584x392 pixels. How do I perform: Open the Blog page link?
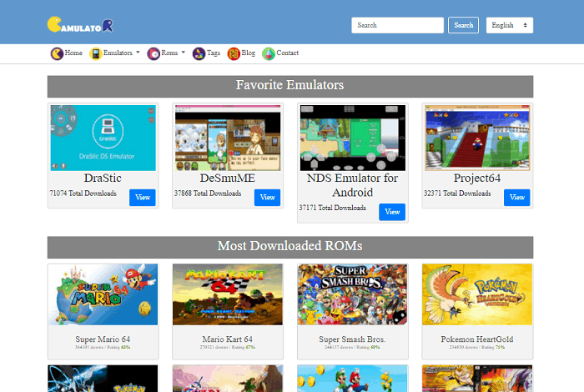click(x=249, y=53)
